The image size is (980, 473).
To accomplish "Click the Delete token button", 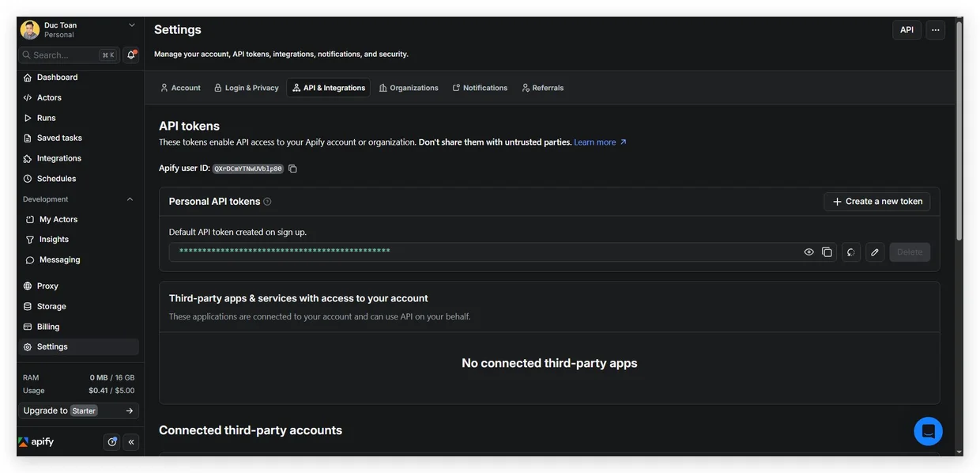I will pyautogui.click(x=910, y=252).
